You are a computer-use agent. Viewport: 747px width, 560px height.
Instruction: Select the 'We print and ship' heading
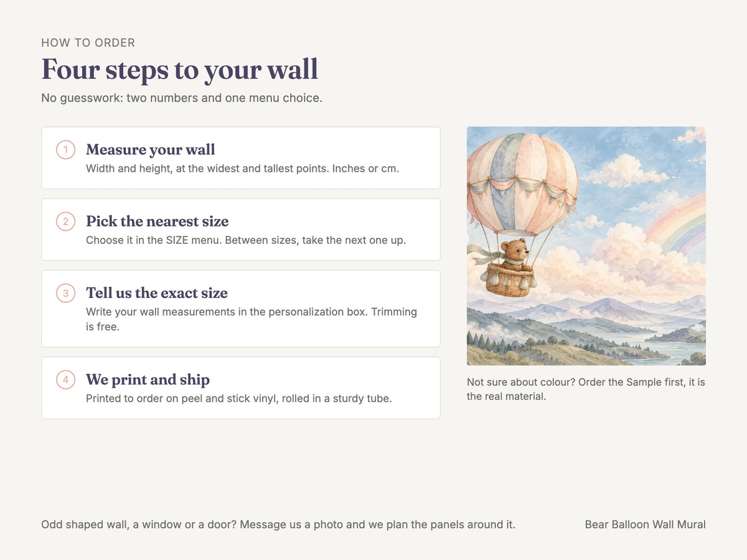tap(148, 380)
